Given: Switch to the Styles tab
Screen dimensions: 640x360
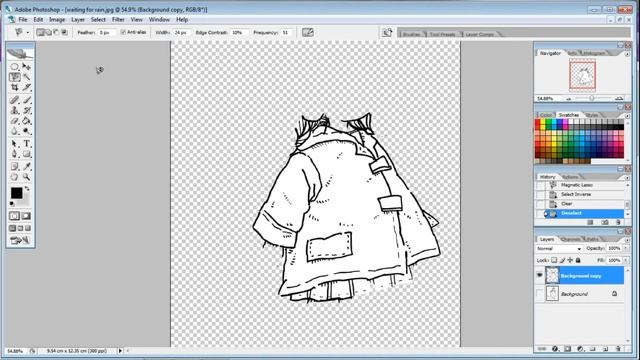Looking at the screenshot, I should pyautogui.click(x=592, y=115).
